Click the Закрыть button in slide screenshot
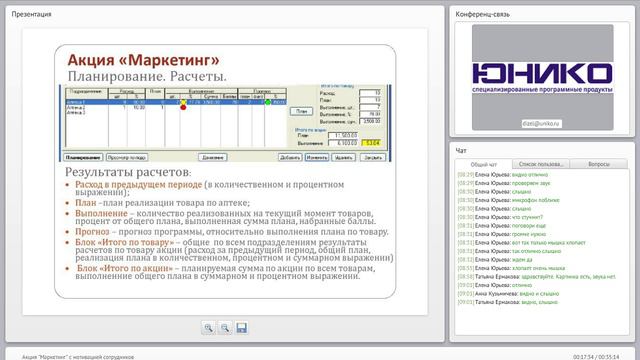This screenshot has height=360, width=640. 373,157
